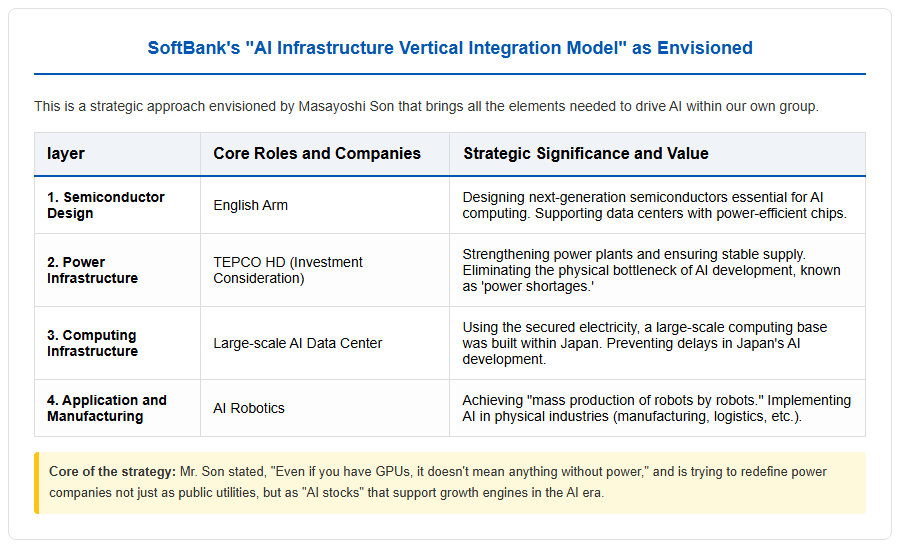Click the bold 'Core of the strategy:' label
This screenshot has width=900, height=556.
click(112, 472)
